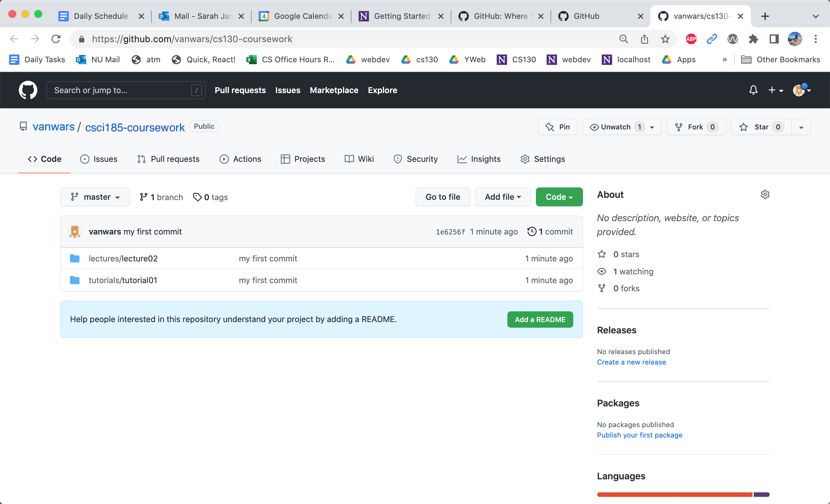Open the green Code dropdown
830x504 pixels.
click(x=559, y=197)
